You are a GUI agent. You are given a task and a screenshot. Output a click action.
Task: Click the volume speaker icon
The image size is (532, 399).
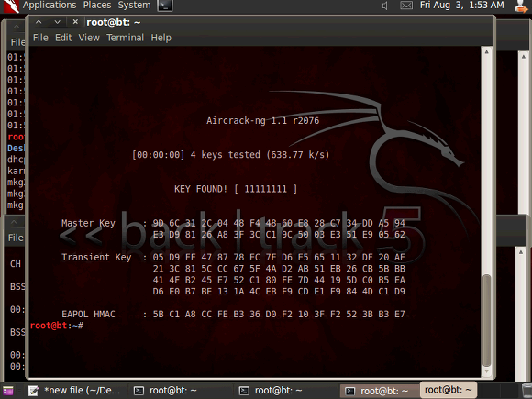click(384, 6)
